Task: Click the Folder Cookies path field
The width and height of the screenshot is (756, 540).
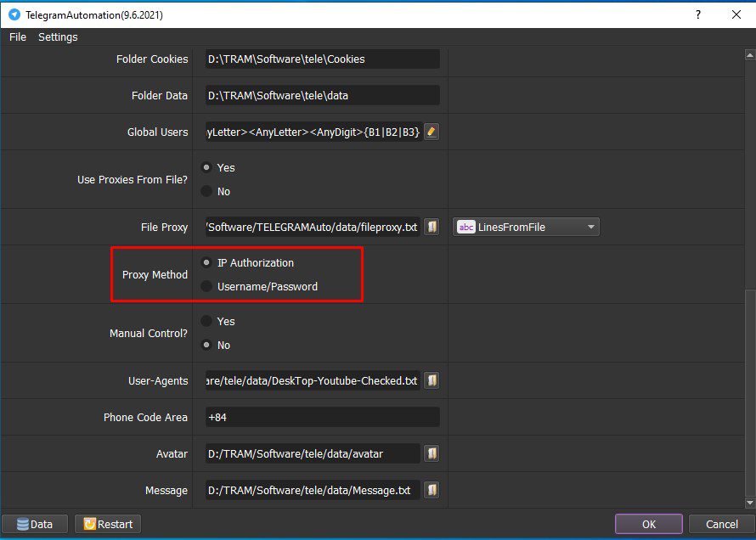Action: (x=323, y=59)
